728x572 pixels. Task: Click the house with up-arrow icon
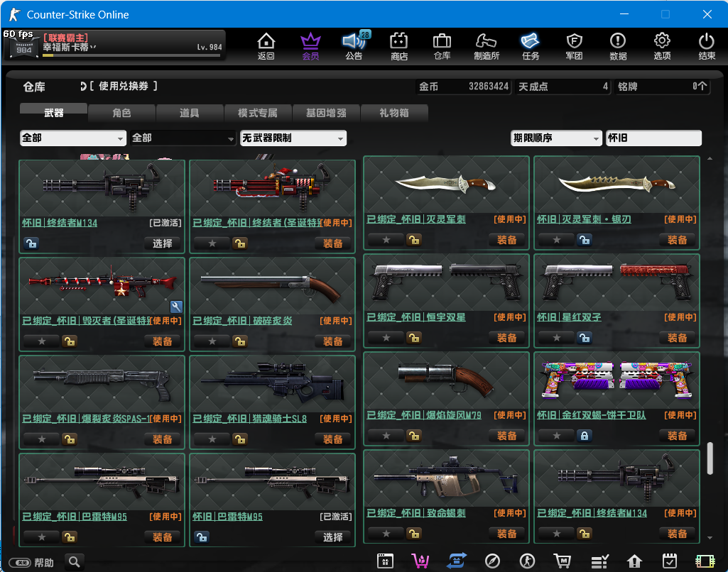pos(634,561)
